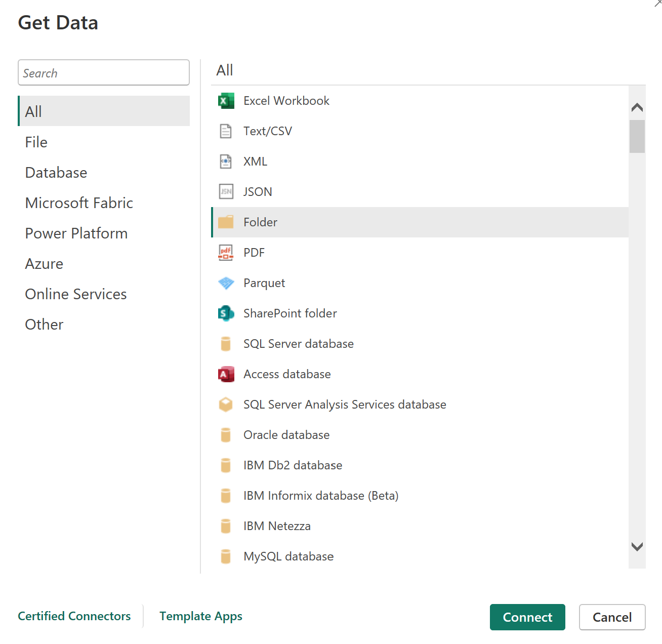Screen dimensions: 662x644
Task: Cancel the Get Data dialog
Action: click(x=612, y=617)
